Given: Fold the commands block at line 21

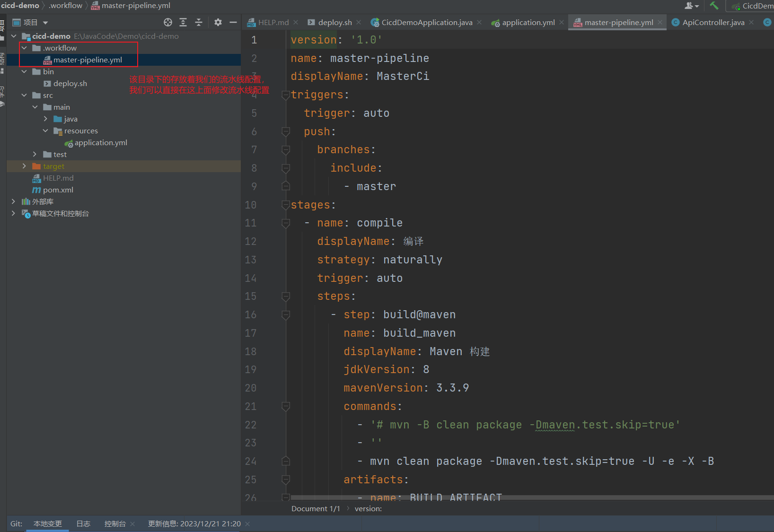Looking at the screenshot, I should click(286, 407).
